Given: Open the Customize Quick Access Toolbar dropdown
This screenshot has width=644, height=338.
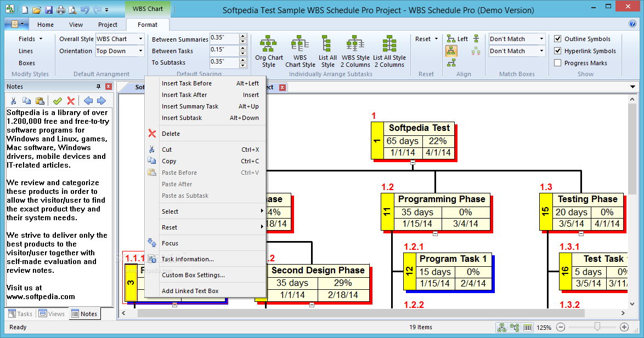Looking at the screenshot, I should click(107, 9).
